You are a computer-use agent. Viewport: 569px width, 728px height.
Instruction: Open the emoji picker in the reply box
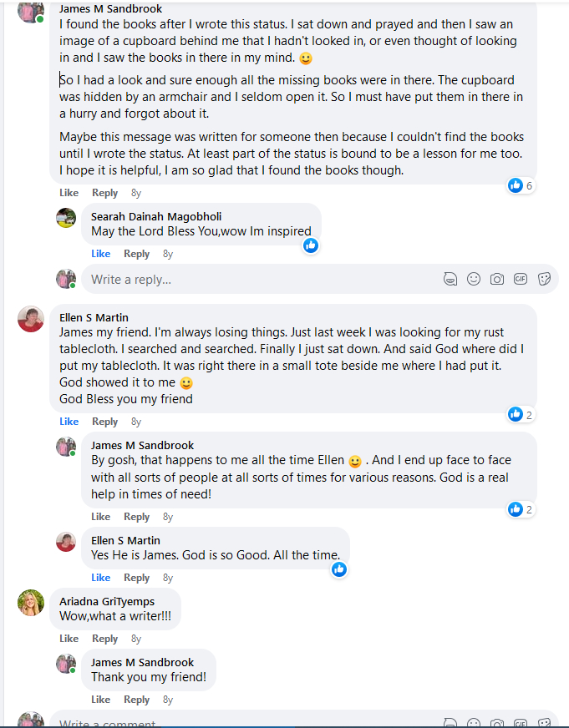coord(474,279)
